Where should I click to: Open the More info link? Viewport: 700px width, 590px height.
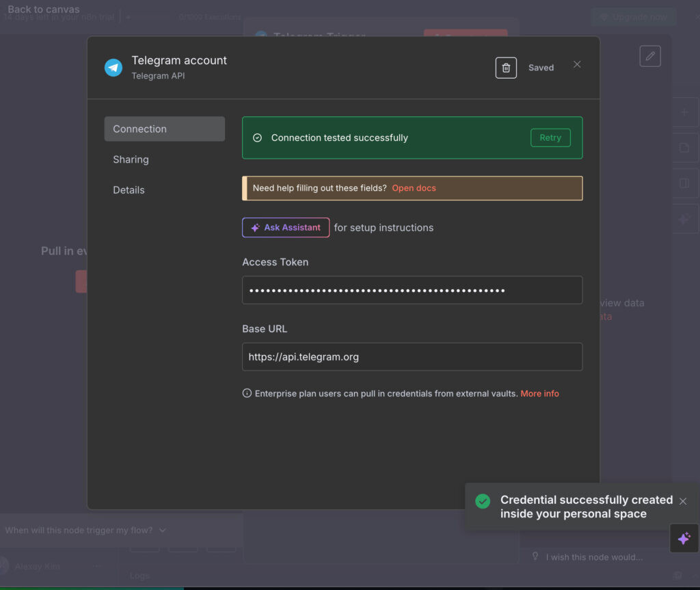click(x=539, y=394)
